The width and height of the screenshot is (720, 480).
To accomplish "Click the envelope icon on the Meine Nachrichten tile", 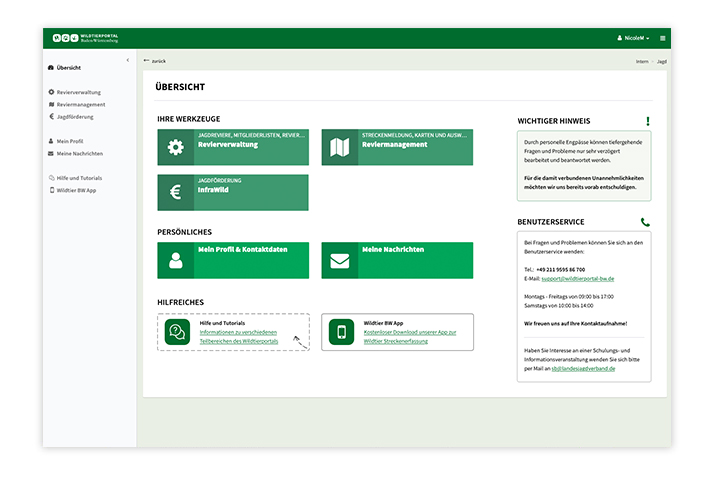I will (340, 260).
